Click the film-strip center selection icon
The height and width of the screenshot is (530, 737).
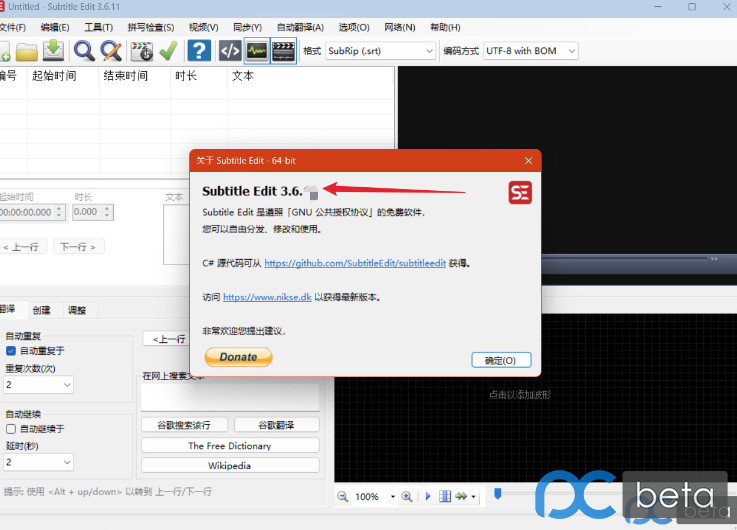tap(445, 496)
